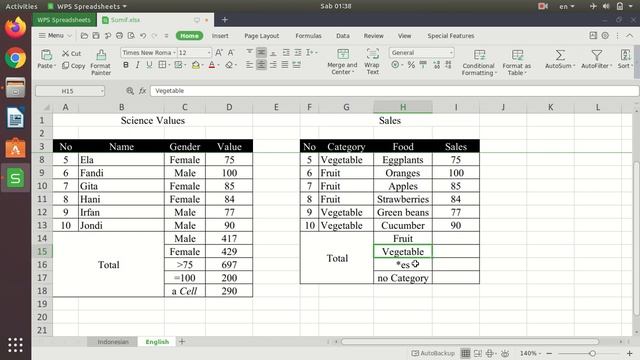This screenshot has height=360, width=640.
Task: Click the add new sheet plus button
Action: pyautogui.click(x=182, y=341)
